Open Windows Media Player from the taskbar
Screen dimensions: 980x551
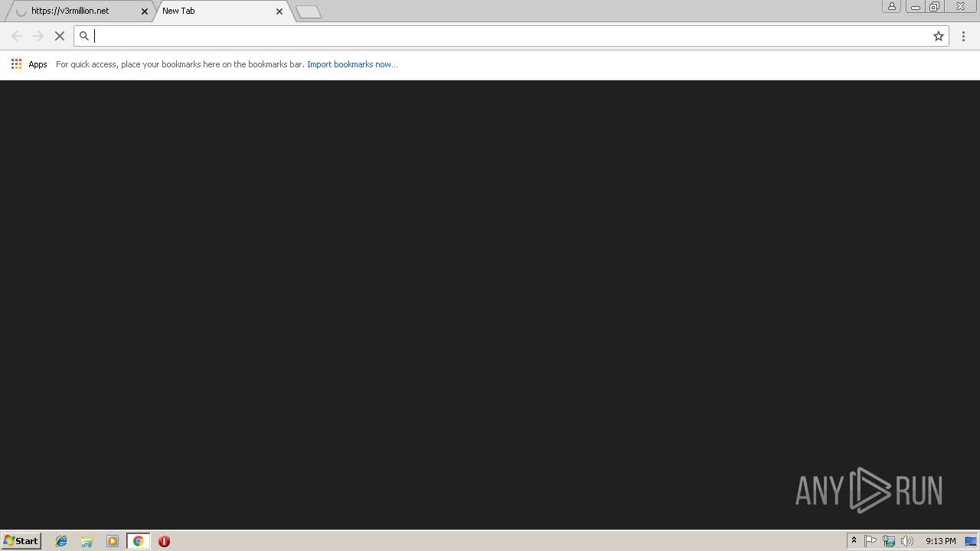coord(113,541)
